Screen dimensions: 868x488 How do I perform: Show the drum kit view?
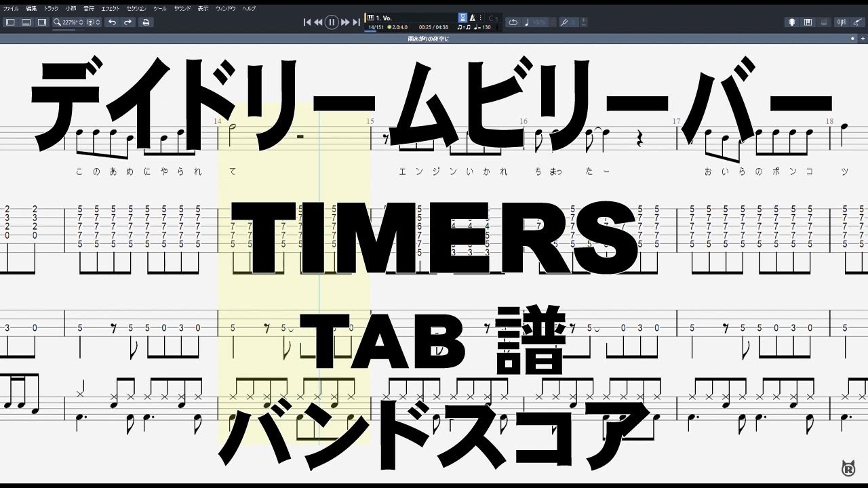click(824, 22)
